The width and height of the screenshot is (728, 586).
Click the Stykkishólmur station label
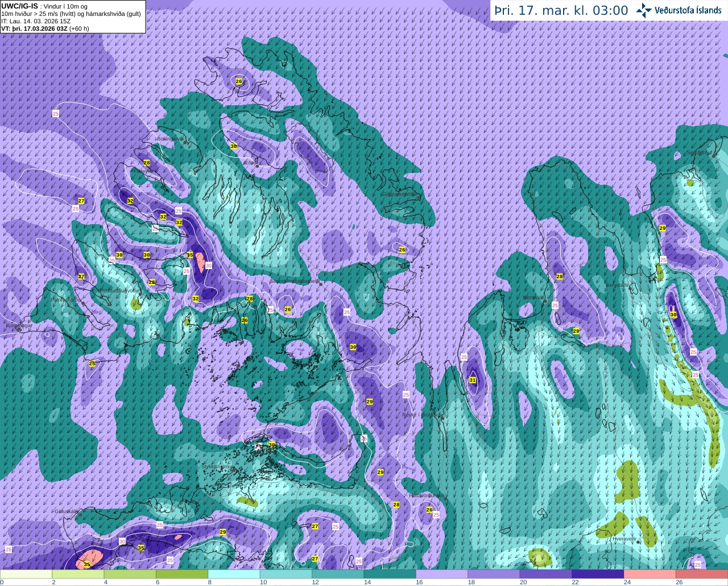(218, 466)
